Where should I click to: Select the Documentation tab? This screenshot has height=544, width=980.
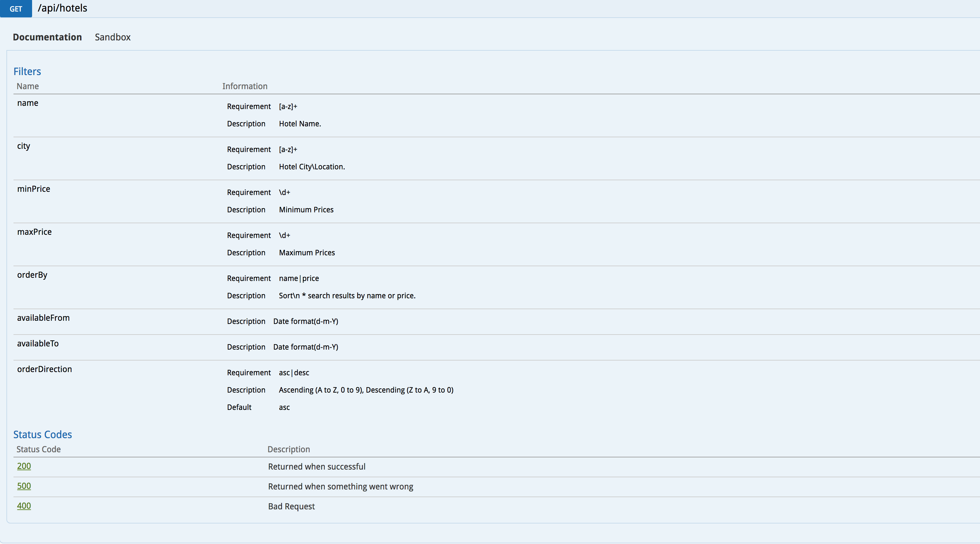coord(47,37)
